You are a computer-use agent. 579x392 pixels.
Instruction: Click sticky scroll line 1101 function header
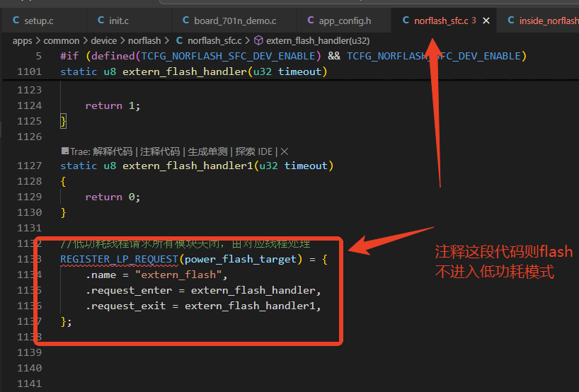coord(193,71)
